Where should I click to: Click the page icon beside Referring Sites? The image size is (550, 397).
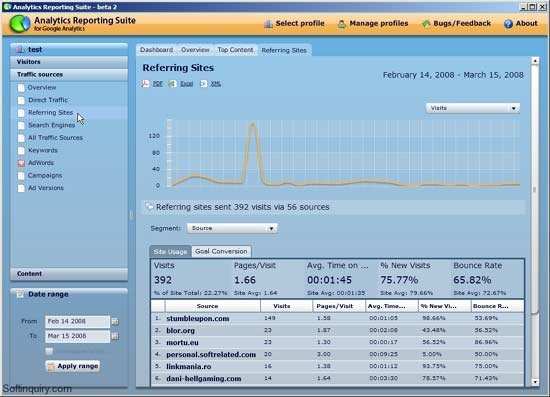[21, 113]
